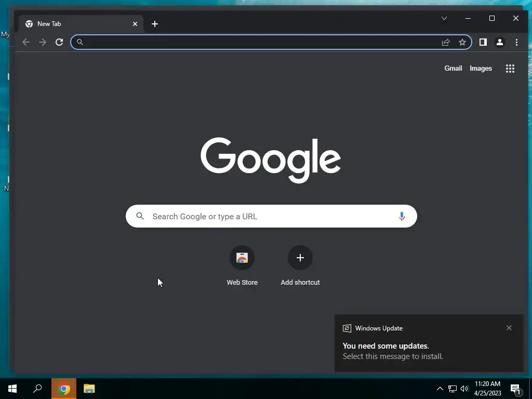Open the Windows Start menu
Image resolution: width=532 pixels, height=399 pixels.
pyautogui.click(x=12, y=389)
